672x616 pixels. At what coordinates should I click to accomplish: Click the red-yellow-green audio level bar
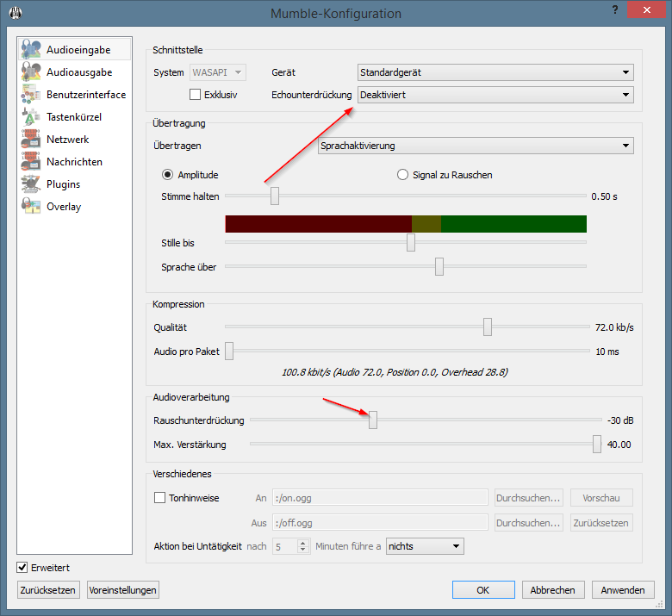406,224
